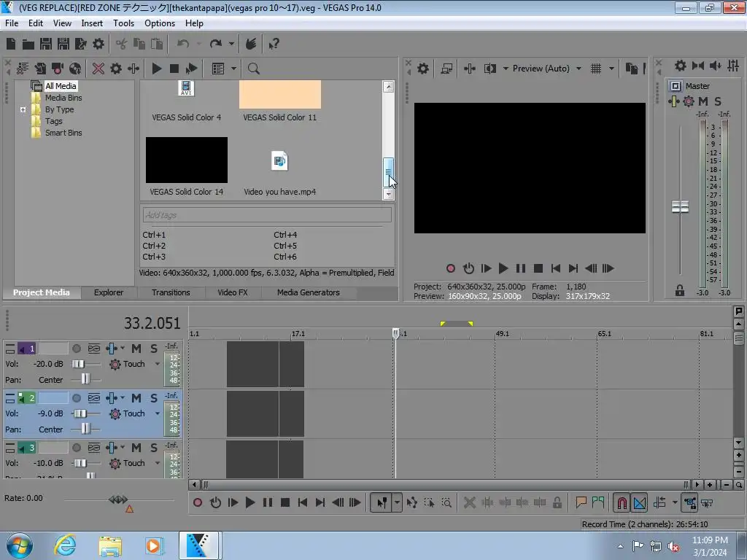The image size is (747, 560).
Task: Click Copy Snapshot to Clipboard icon
Action: [x=632, y=69]
